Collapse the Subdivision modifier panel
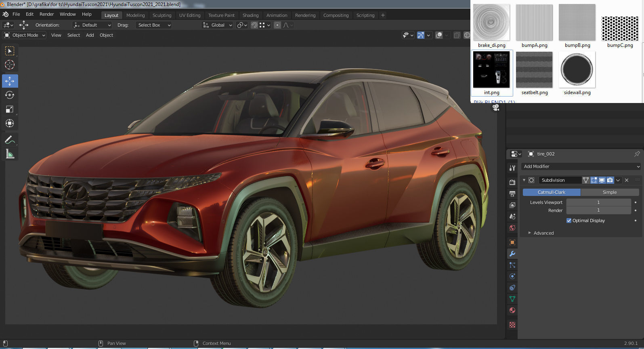This screenshot has width=644, height=349. click(524, 180)
